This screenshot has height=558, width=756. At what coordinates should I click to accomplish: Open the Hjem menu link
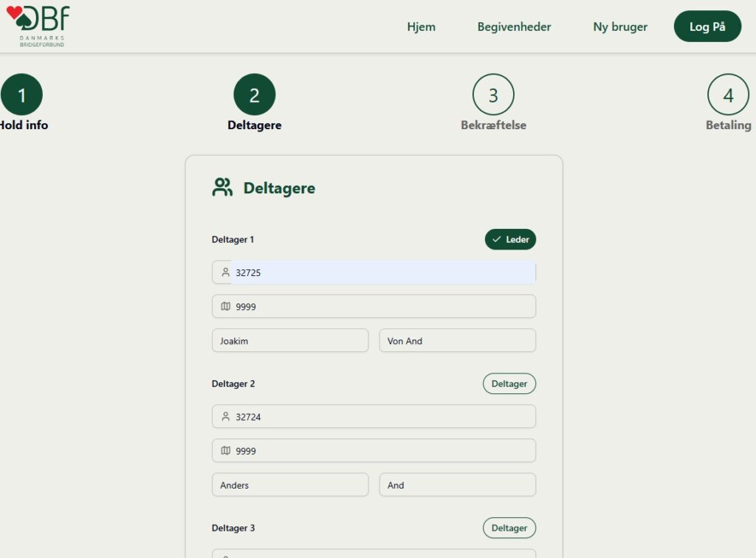(x=421, y=27)
